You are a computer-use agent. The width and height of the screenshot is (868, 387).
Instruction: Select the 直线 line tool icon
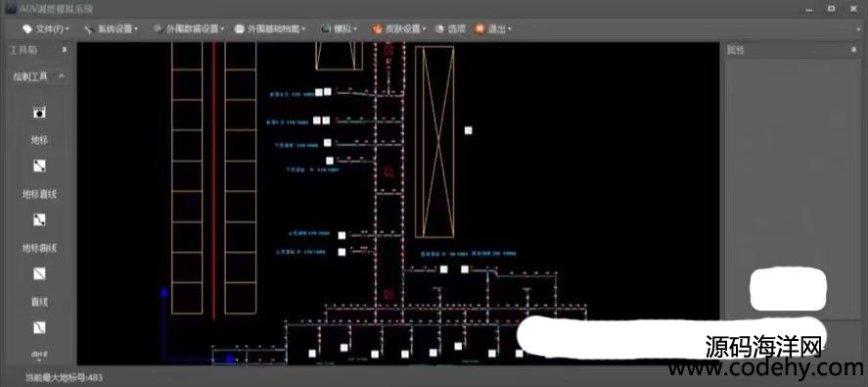point(39,273)
